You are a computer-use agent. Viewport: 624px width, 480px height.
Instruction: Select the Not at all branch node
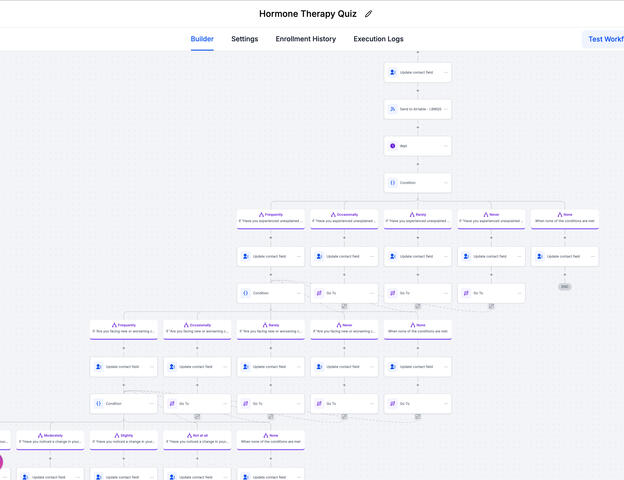click(199, 438)
